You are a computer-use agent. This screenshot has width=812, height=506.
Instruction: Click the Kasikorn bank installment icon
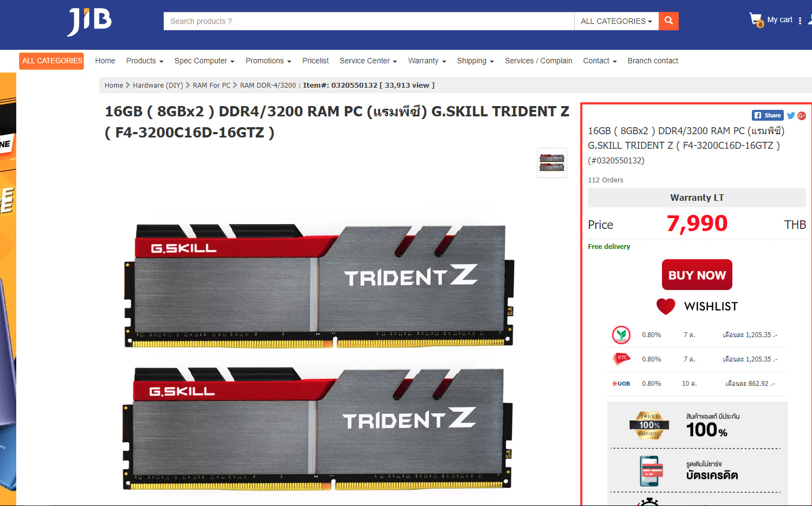pyautogui.click(x=621, y=335)
